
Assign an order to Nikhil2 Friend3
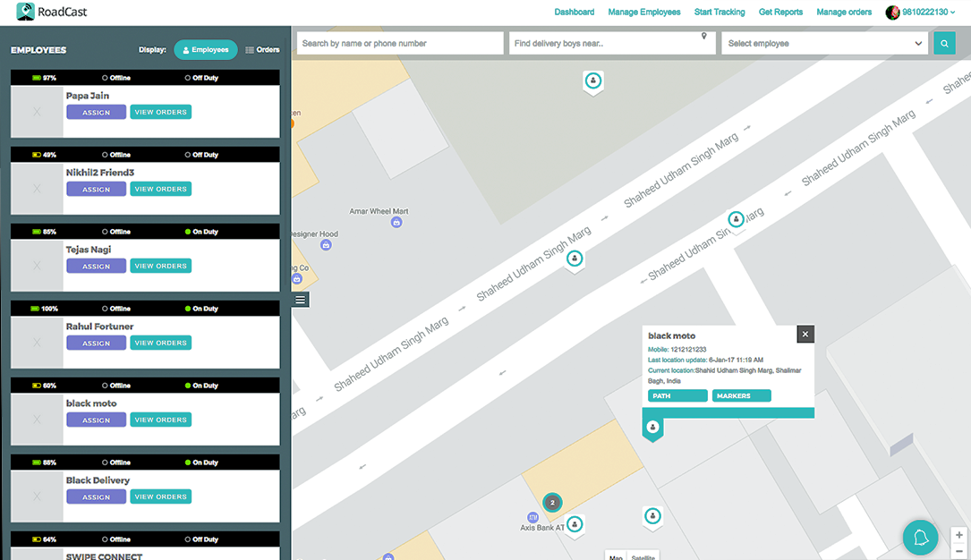pos(96,189)
